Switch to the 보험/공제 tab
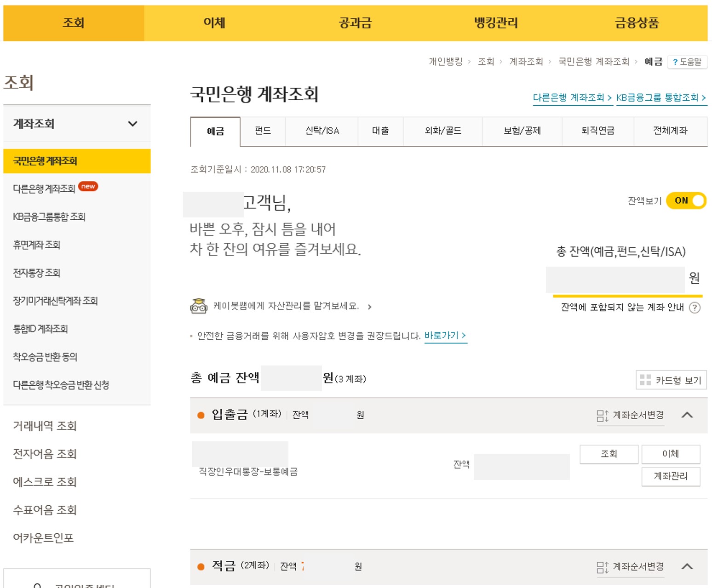The height and width of the screenshot is (588, 712). click(x=522, y=131)
